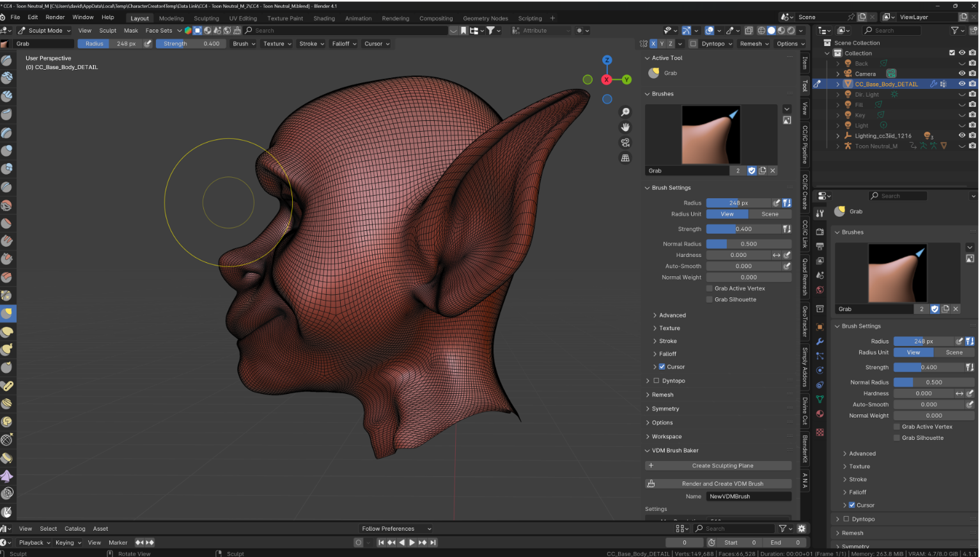Switch to the Sculpting workspace tab

pos(206,19)
